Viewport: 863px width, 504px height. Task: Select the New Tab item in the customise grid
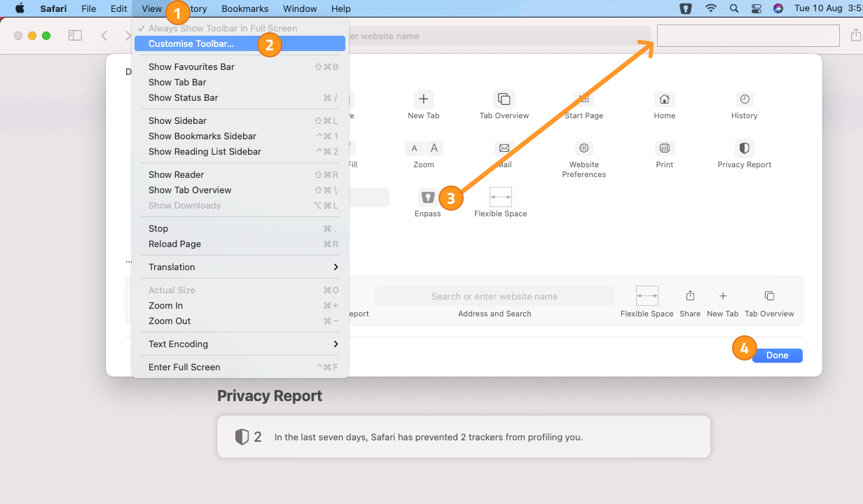click(x=424, y=104)
